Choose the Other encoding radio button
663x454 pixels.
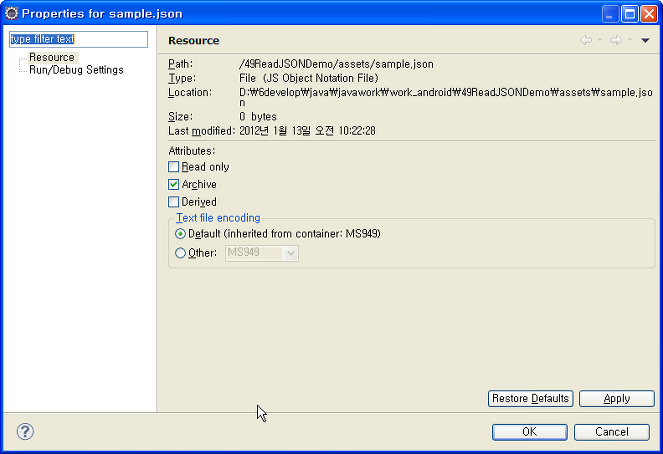[180, 253]
